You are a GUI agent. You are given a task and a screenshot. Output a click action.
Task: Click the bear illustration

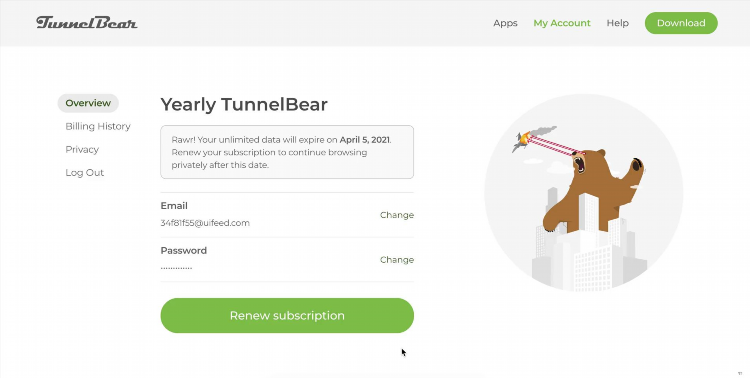593,191
